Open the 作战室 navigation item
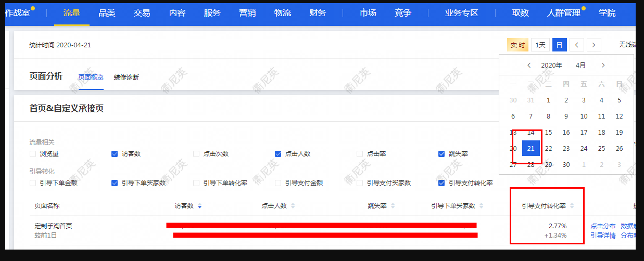Viewport: 644px width, 261px height. click(18, 13)
